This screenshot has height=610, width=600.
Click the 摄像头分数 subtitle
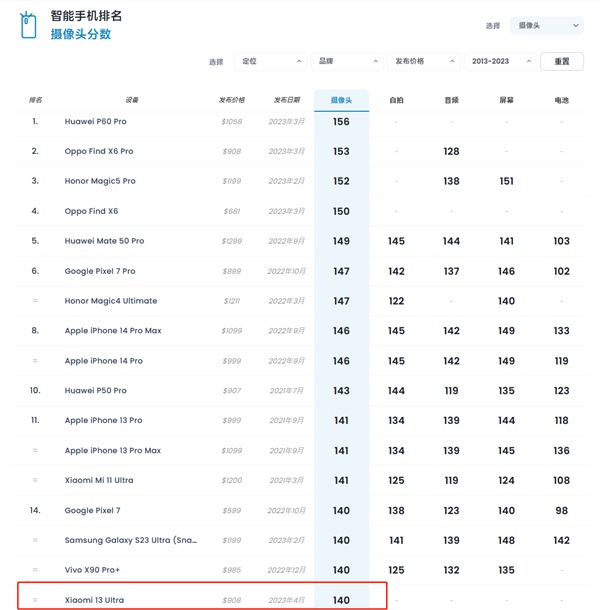pos(81,34)
